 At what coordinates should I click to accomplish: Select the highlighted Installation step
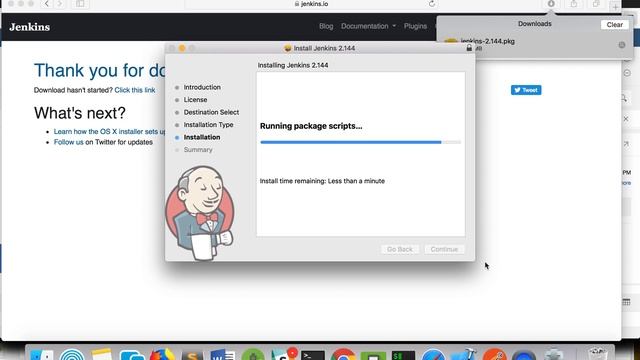202,137
